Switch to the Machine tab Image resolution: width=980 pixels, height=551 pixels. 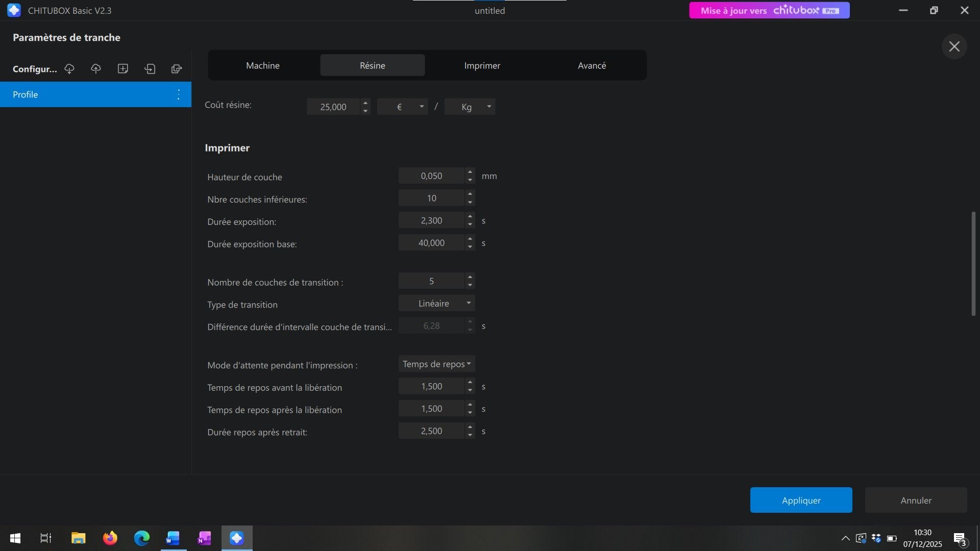(262, 65)
